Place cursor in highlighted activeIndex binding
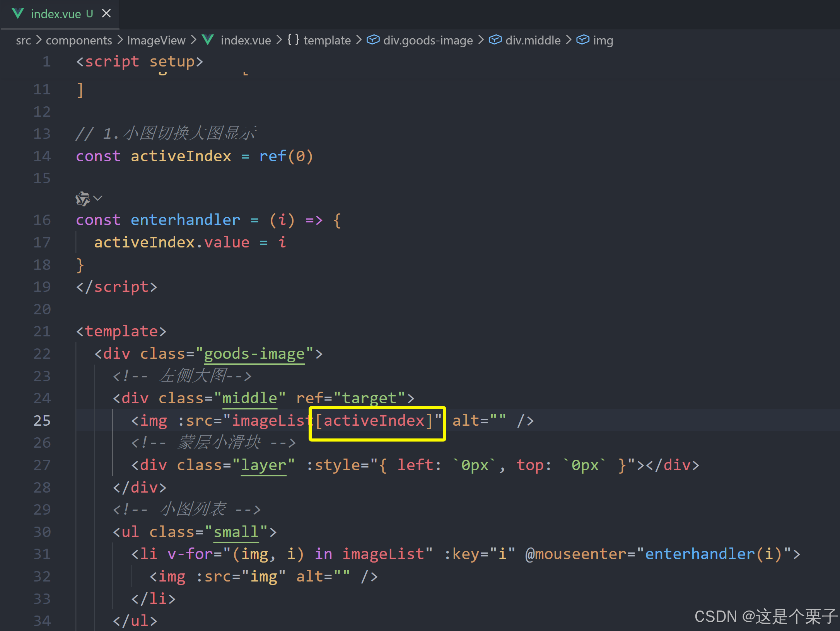Image resolution: width=840 pixels, height=631 pixels. (374, 421)
